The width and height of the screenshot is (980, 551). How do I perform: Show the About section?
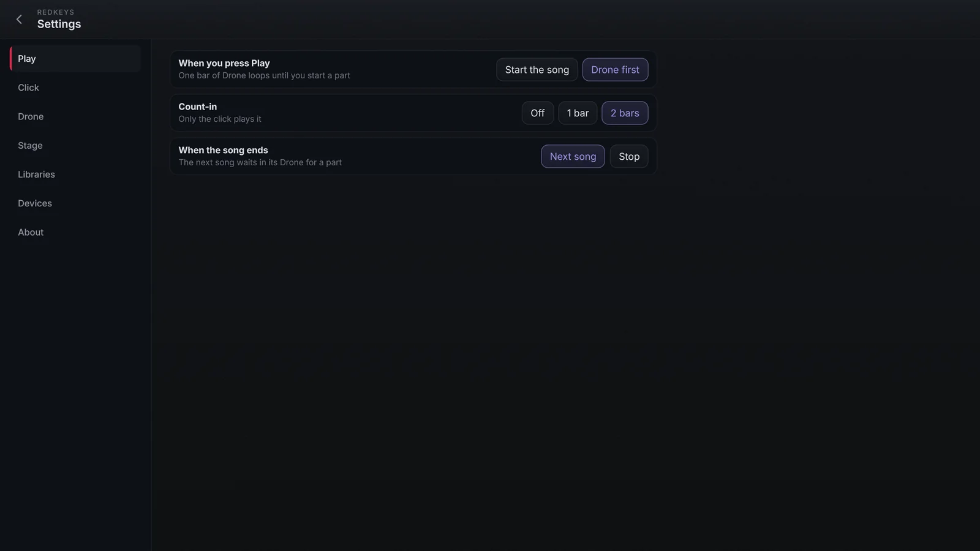tap(75, 232)
